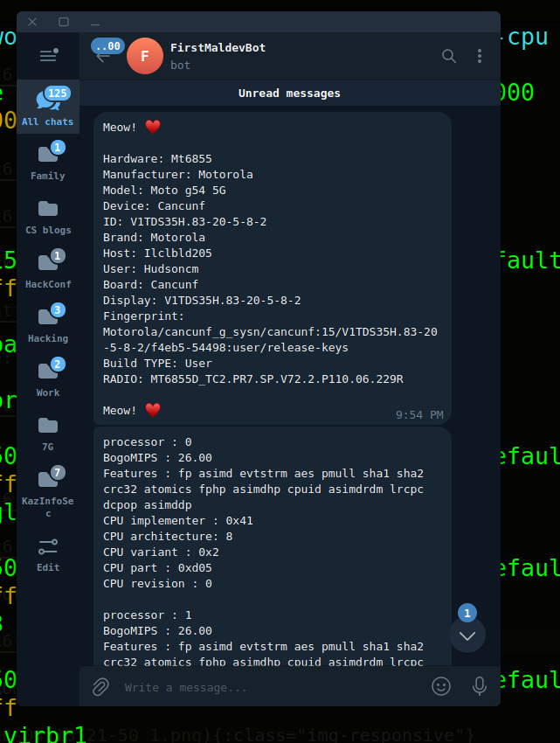Click the 'Board: Cancunf' line

150,285
